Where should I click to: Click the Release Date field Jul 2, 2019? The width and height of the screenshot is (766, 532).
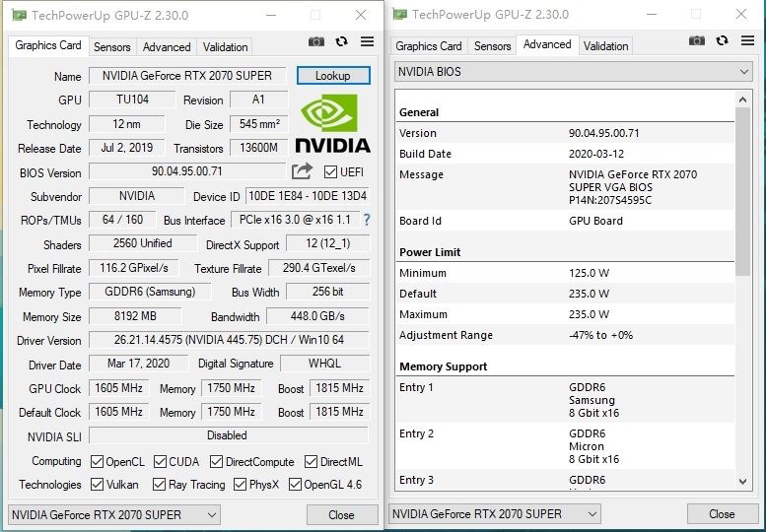(x=126, y=148)
